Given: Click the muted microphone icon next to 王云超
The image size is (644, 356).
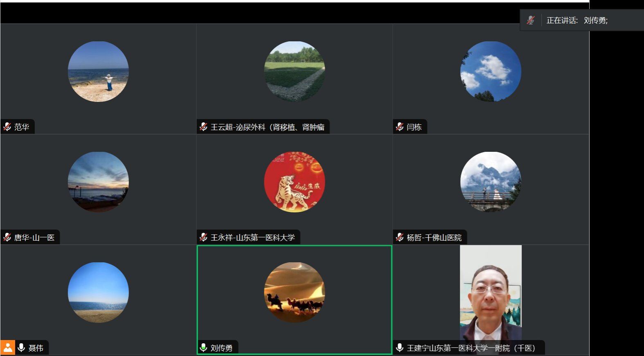Looking at the screenshot, I should [x=203, y=127].
